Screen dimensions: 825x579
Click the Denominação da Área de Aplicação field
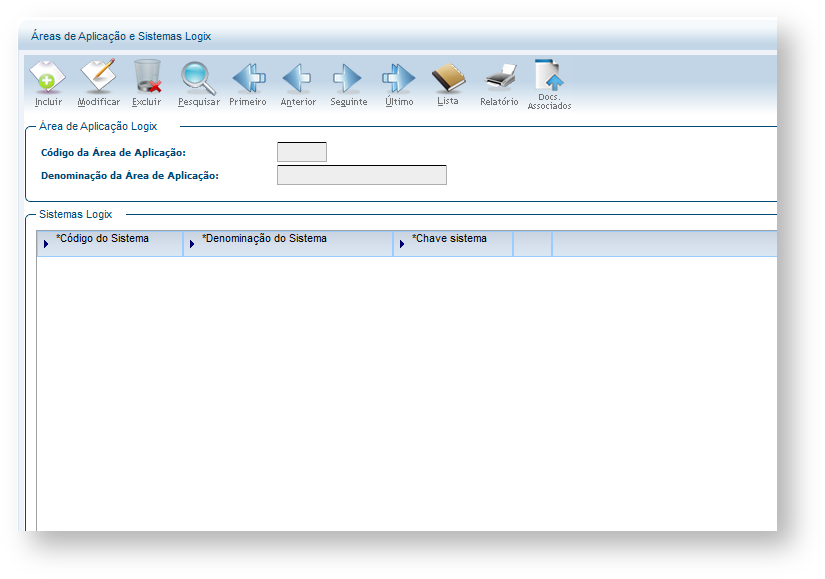point(362,175)
